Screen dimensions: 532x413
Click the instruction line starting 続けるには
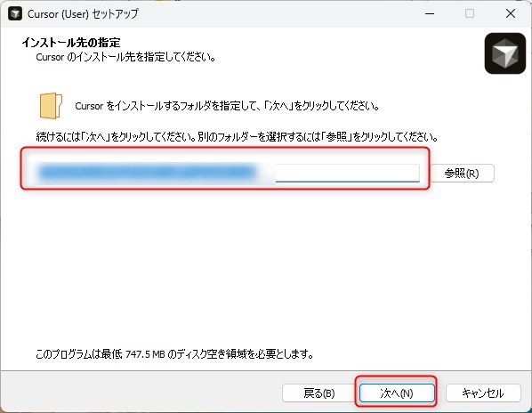(x=237, y=137)
